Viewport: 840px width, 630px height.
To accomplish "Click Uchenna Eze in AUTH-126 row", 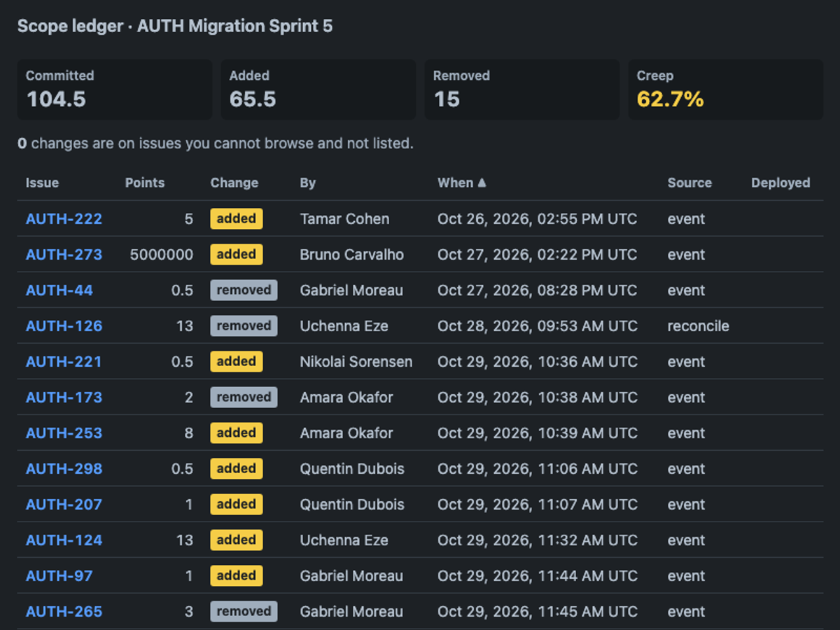I will point(344,326).
